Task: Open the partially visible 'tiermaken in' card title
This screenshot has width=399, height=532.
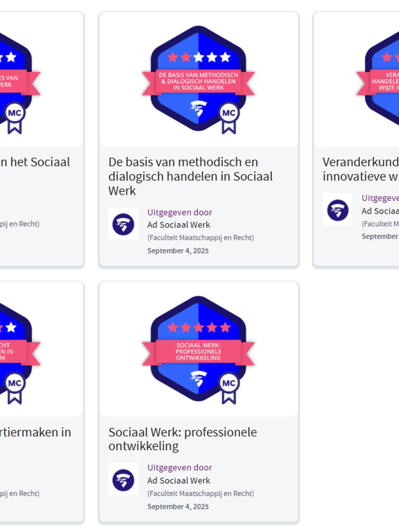Action: pos(35,432)
